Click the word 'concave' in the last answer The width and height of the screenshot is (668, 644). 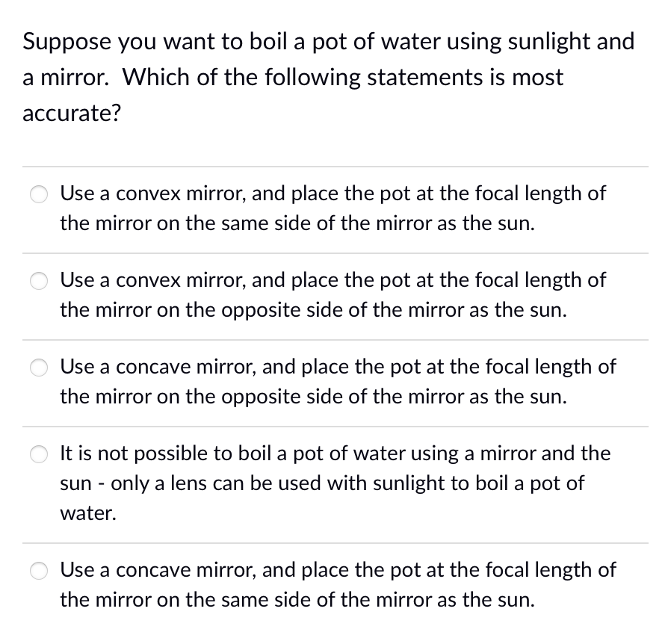(153, 571)
